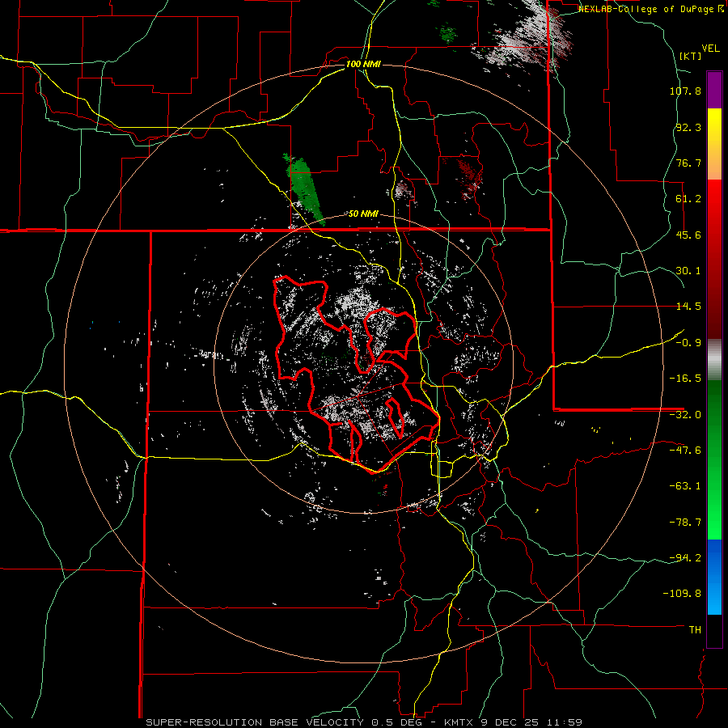This screenshot has height=728, width=728.
Task: Pick the gray near-zero segment of velocity scale
Action: tap(714, 360)
